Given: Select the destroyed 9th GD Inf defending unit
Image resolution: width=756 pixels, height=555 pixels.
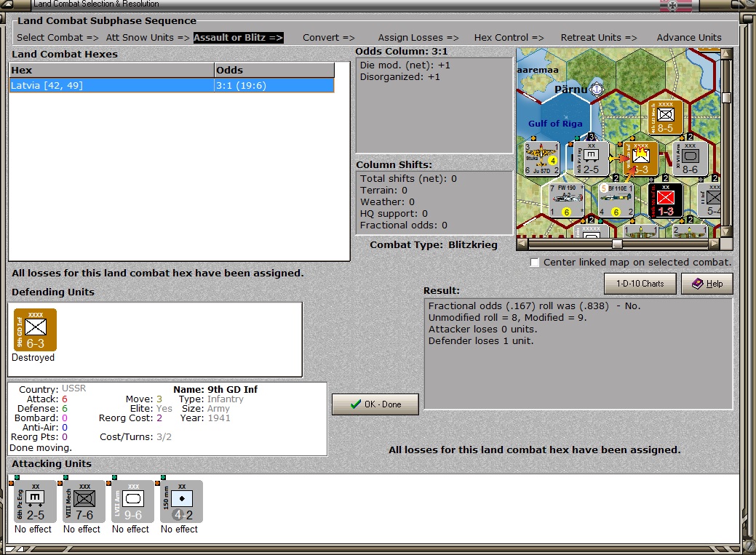Looking at the screenshot, I should point(35,330).
